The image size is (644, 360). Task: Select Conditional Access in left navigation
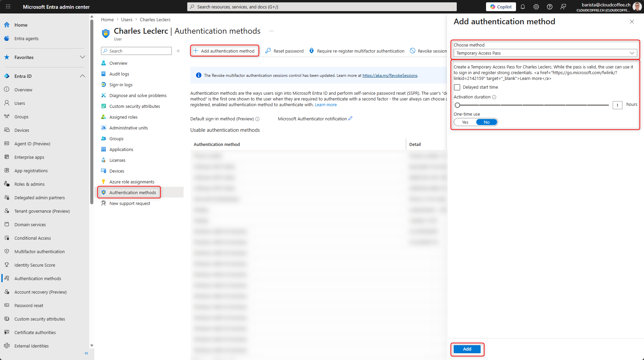[33, 238]
